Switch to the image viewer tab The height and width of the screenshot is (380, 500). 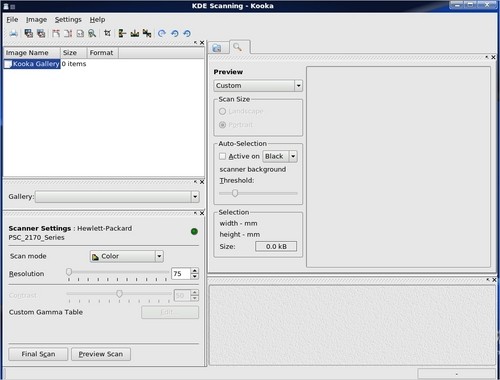point(217,48)
